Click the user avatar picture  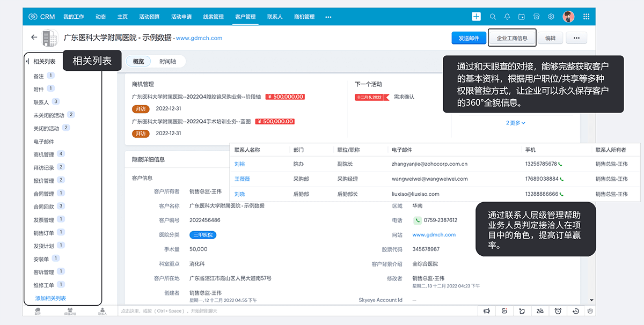pyautogui.click(x=568, y=17)
